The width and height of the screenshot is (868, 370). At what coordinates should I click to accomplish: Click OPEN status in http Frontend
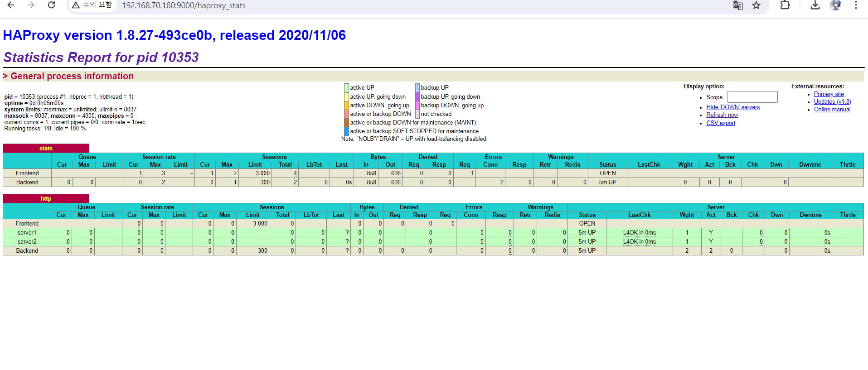pyautogui.click(x=587, y=224)
